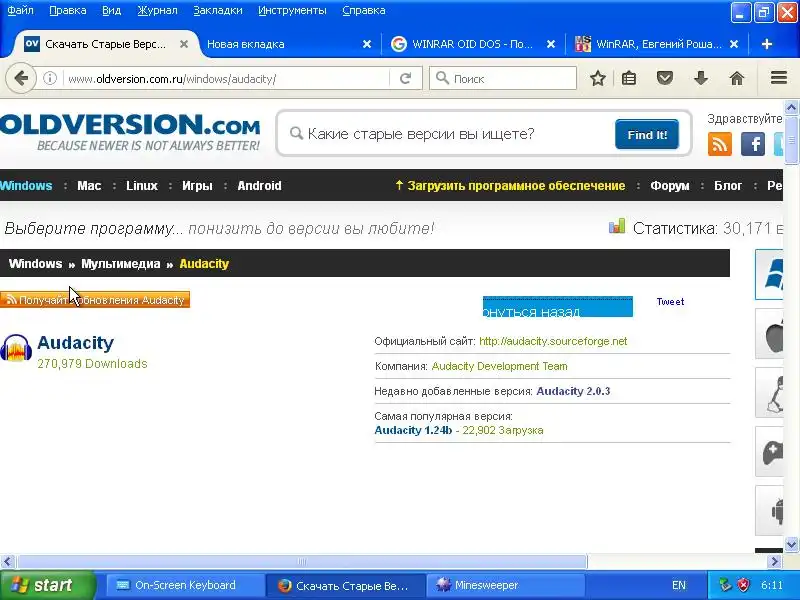Image resolution: width=800 pixels, height=600 pixels.
Task: Click the blue вернуться назад button
Action: pyautogui.click(x=558, y=306)
